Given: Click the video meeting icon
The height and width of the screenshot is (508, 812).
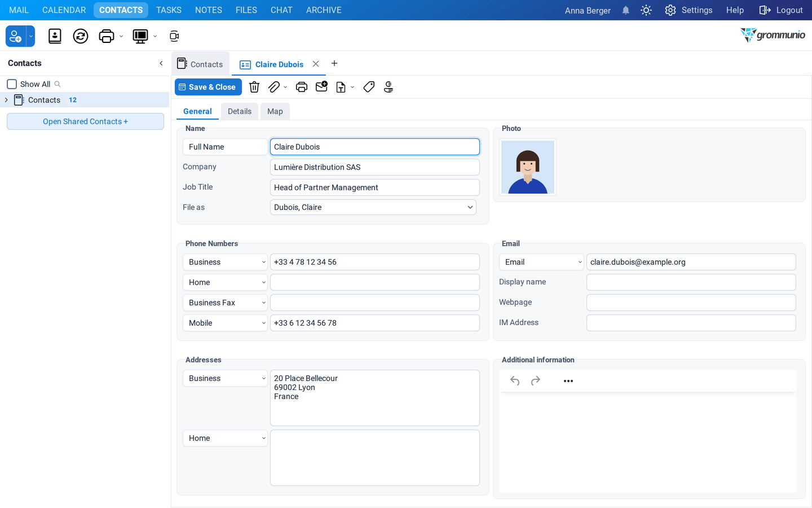Looking at the screenshot, I should pos(174,36).
